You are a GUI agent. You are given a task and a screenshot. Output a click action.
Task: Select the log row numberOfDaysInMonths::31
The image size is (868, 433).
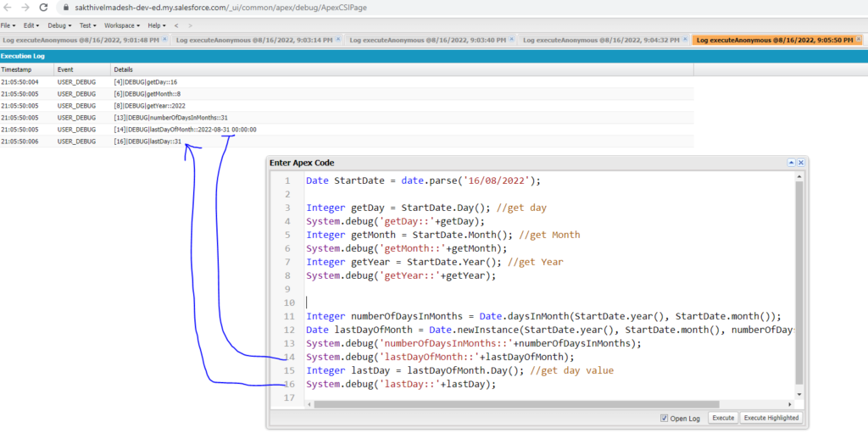tap(347, 118)
